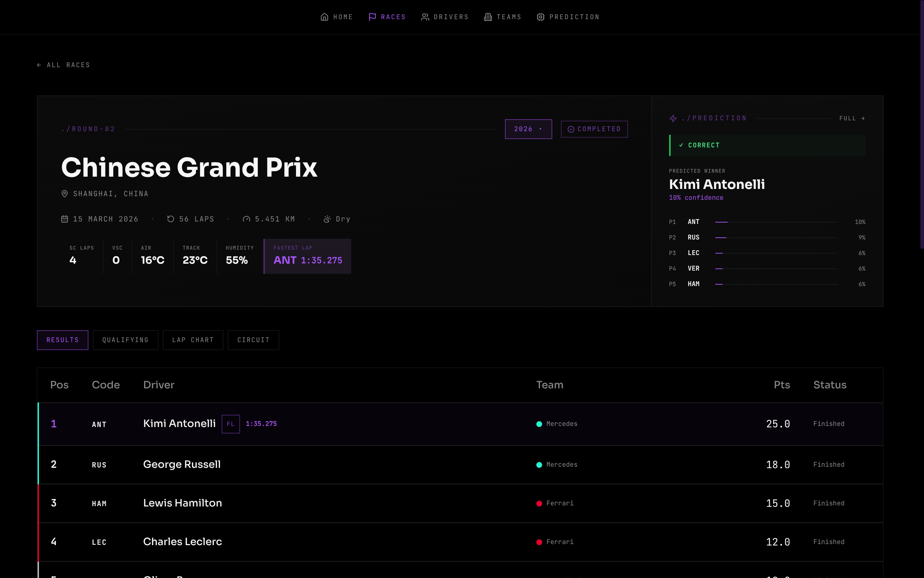Click the Races flag icon
This screenshot has width=924, height=578.
[x=372, y=17]
